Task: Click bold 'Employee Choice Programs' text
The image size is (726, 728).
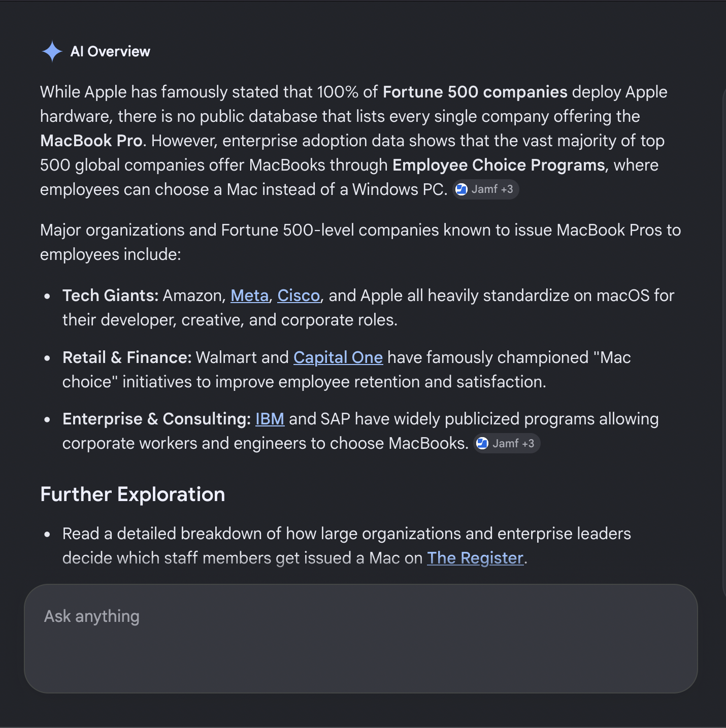Action: coord(499,165)
